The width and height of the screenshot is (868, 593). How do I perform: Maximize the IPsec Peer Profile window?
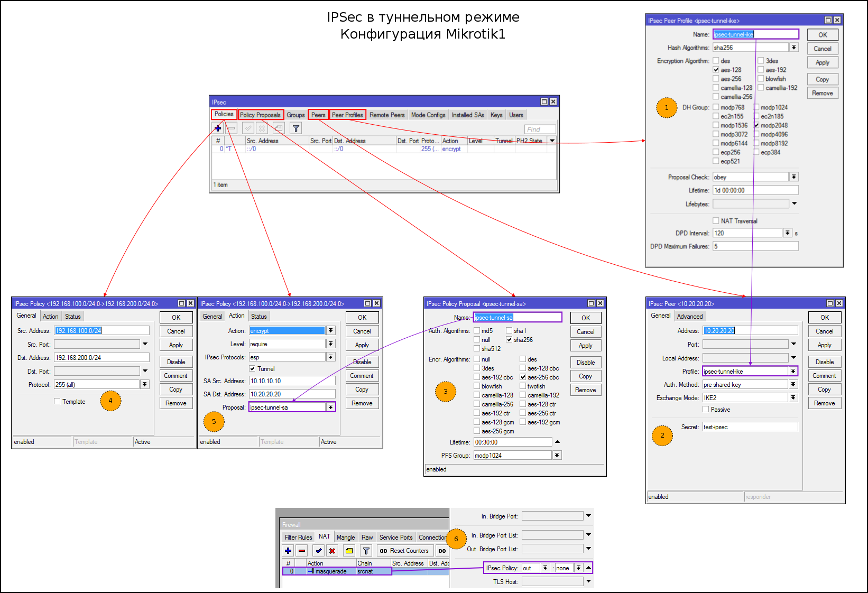(x=828, y=20)
